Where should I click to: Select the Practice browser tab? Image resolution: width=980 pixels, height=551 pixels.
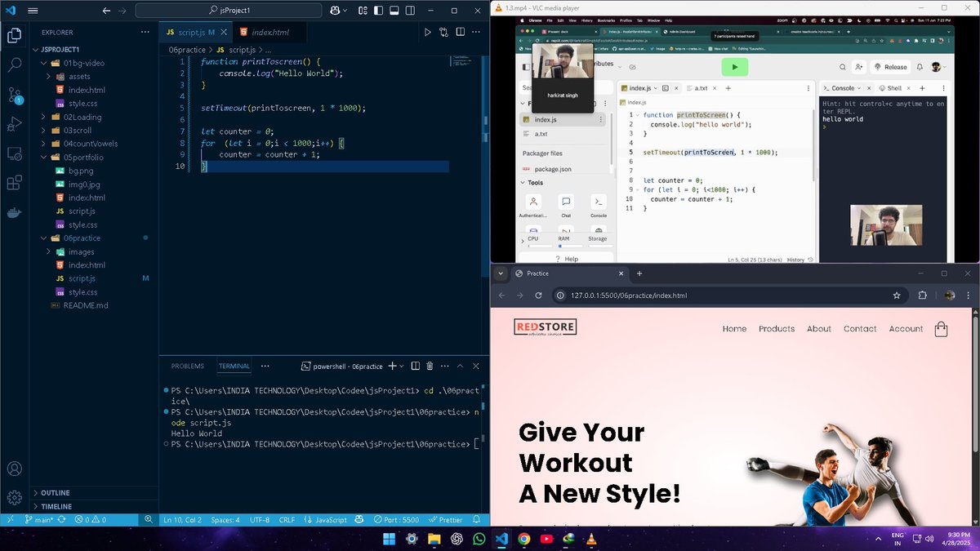click(568, 273)
